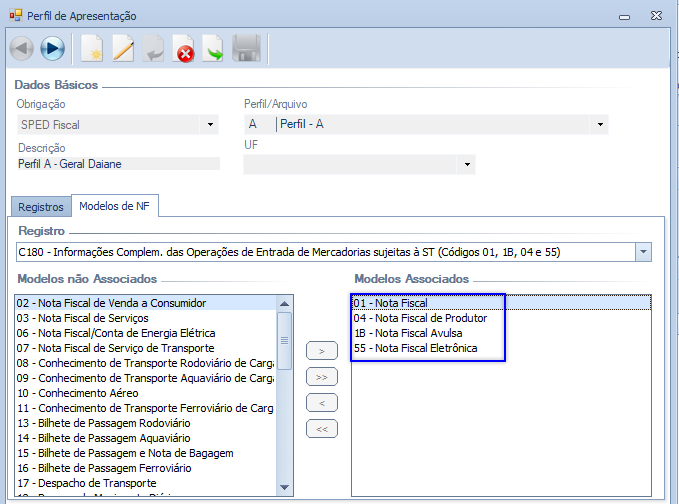Minimize the Perfil de Apresentação window
679x504 pixels.
[x=624, y=17]
